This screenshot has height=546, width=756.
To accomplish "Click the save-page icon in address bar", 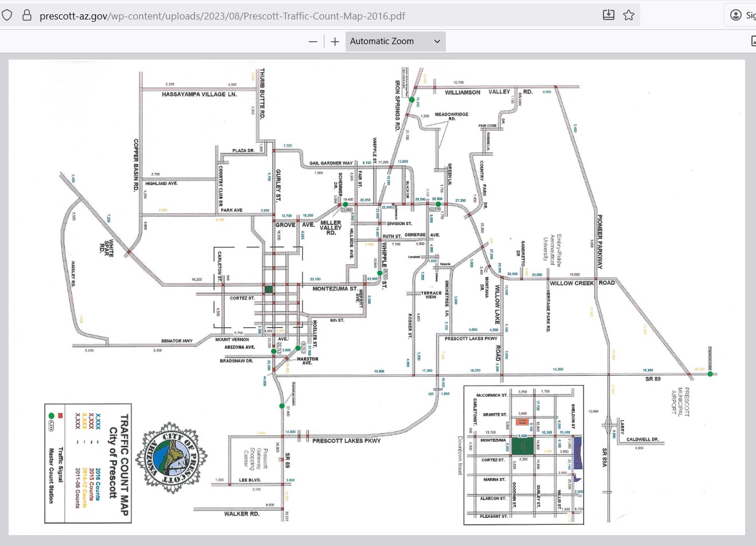I will click(x=609, y=15).
